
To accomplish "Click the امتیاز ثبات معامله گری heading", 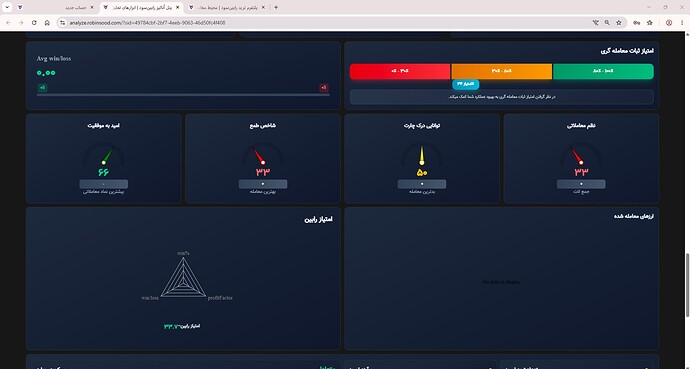I will [627, 51].
